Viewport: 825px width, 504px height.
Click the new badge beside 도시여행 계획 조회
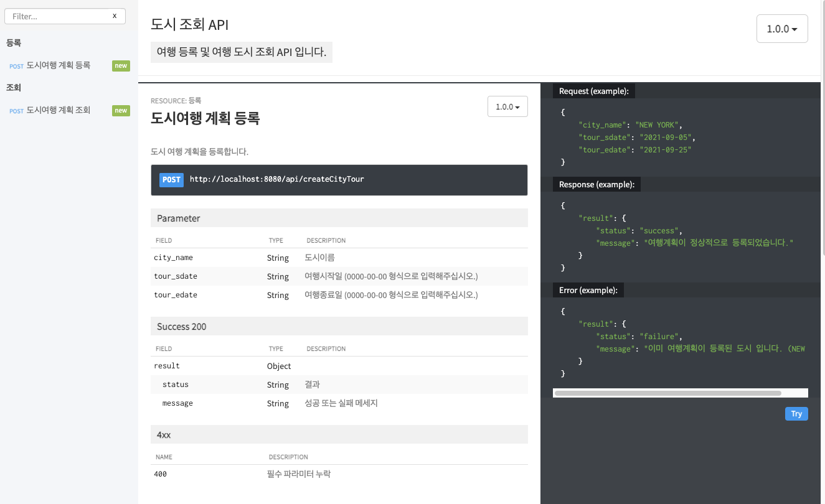pos(121,111)
